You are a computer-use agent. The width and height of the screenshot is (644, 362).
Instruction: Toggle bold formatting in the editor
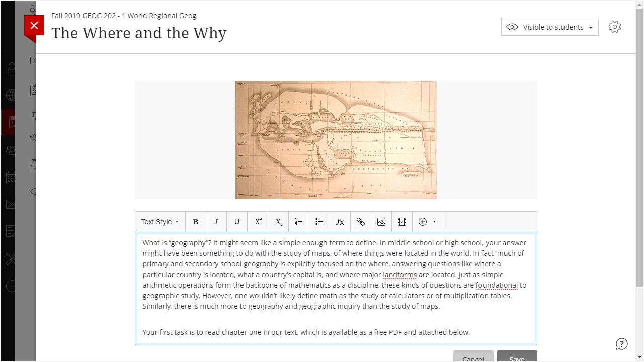196,222
